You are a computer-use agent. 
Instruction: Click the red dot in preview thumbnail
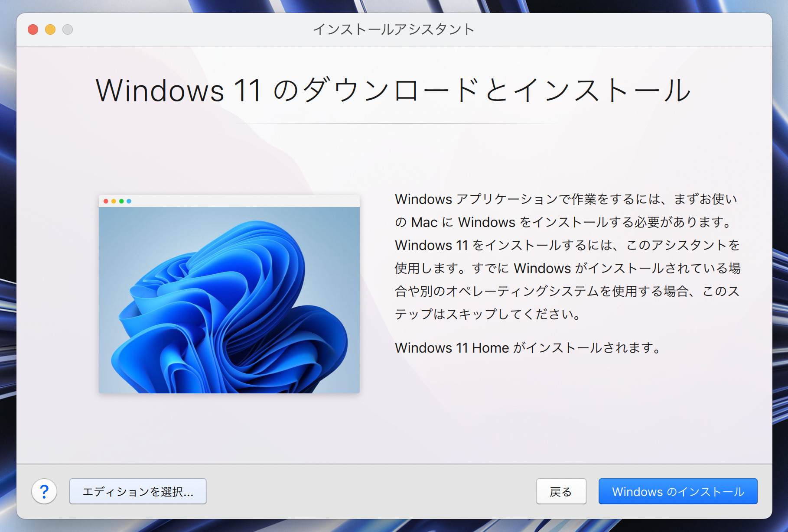click(106, 201)
